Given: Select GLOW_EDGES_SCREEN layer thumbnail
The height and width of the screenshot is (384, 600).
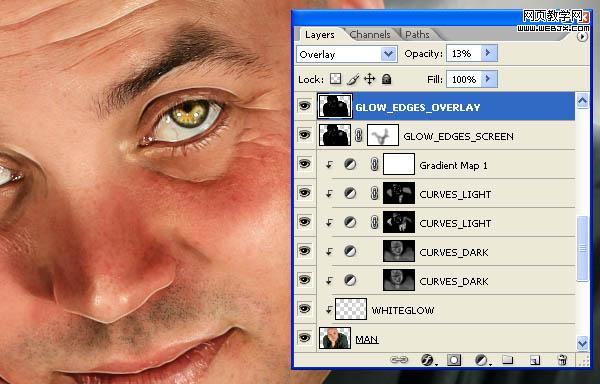Looking at the screenshot, I should tap(334, 135).
